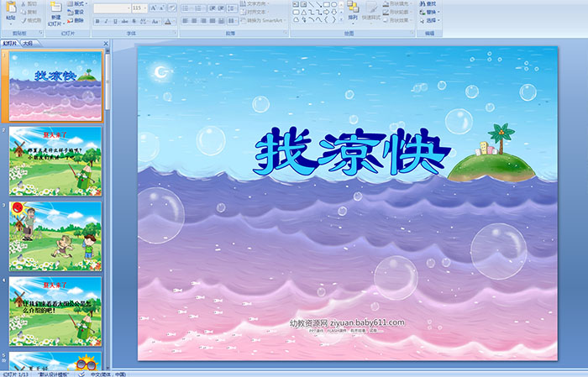Open the Line Spacing dropdown
This screenshot has width=588, height=377.
(x=233, y=8)
